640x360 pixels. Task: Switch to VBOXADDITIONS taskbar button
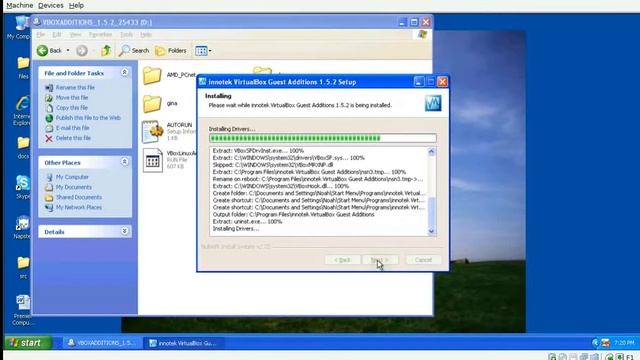point(101,343)
